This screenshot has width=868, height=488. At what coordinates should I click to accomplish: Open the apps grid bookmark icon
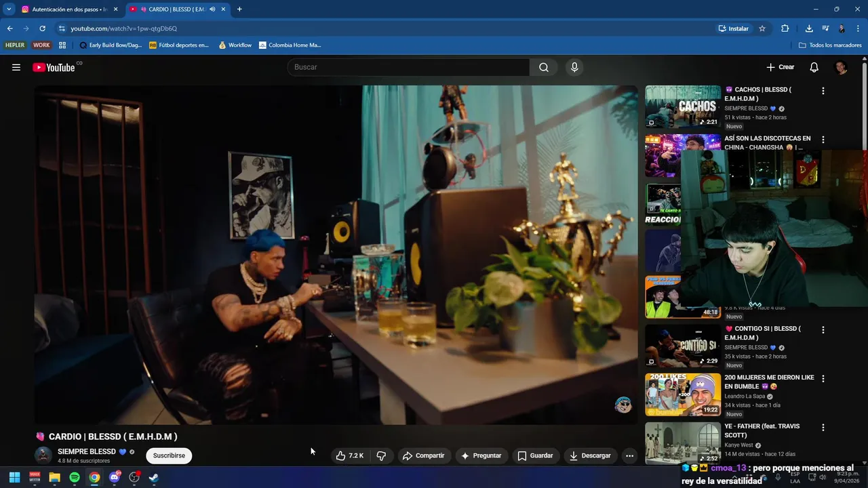point(62,45)
